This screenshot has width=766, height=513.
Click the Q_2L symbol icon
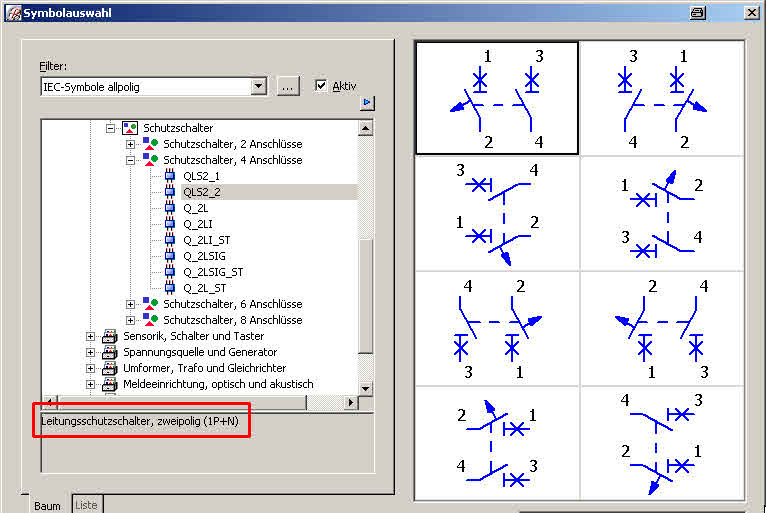[170, 208]
